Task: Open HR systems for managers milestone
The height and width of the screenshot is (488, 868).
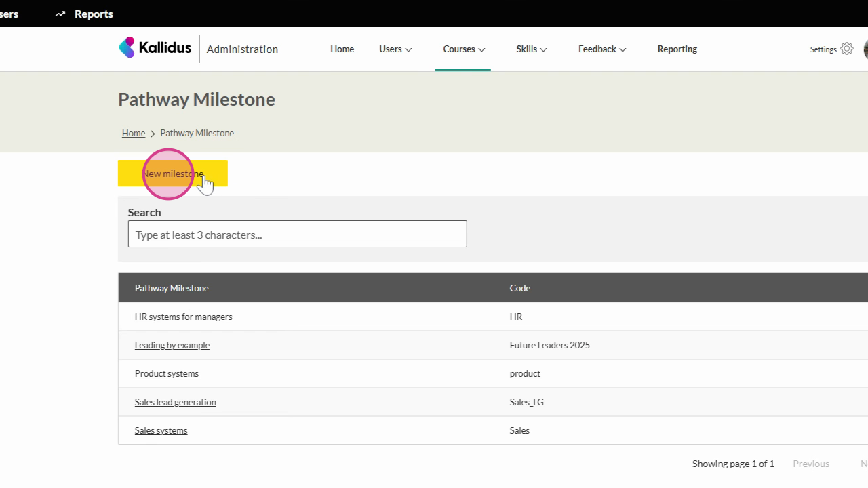Action: 183,317
